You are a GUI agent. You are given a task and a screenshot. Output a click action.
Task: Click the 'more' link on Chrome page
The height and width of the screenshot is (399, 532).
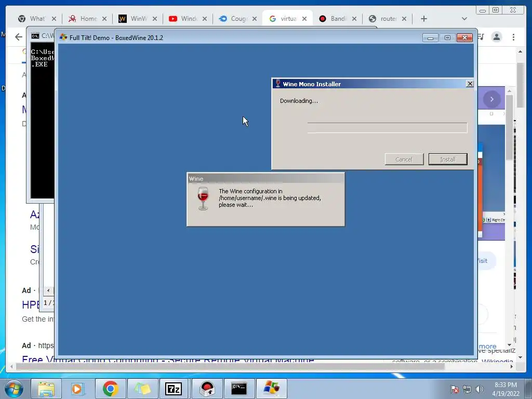coord(488,347)
